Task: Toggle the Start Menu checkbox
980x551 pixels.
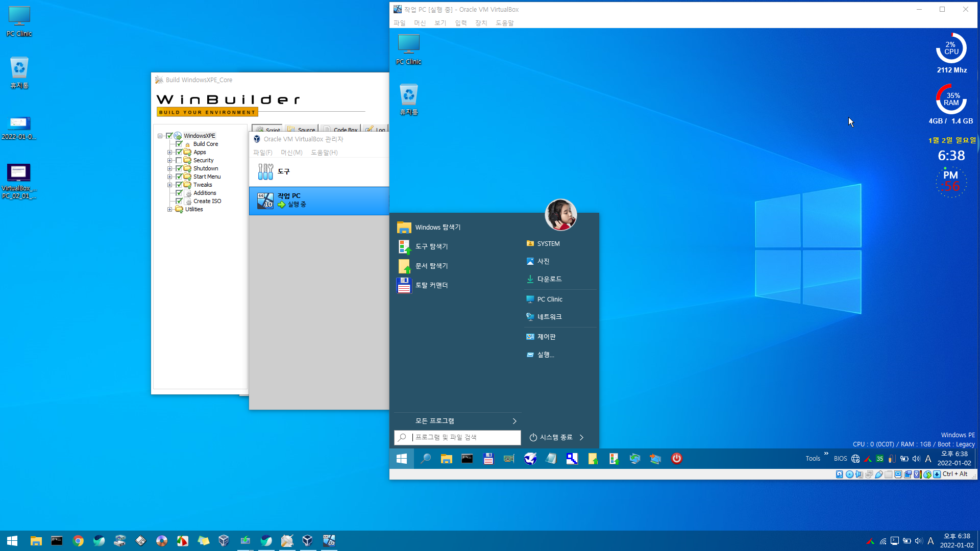Action: click(179, 177)
